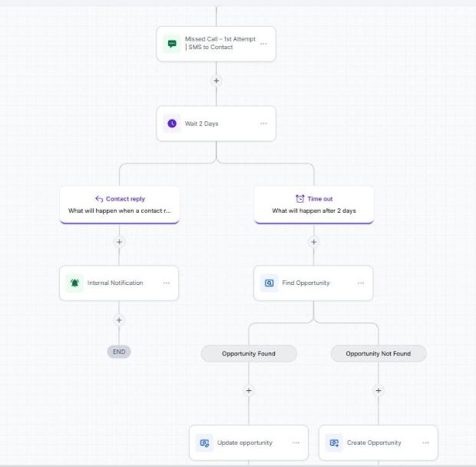Open the Internal Notification action
The width and height of the screenshot is (476, 467).
point(119,283)
